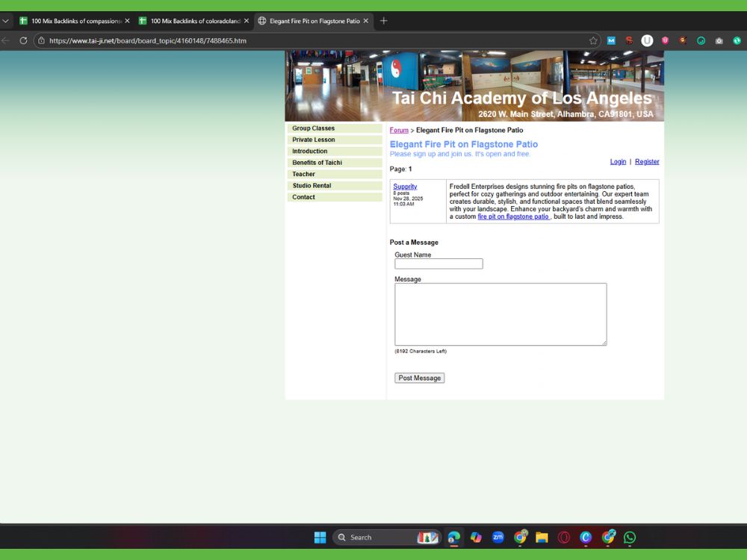
Task: Open the Supprity user profile link
Action: tap(405, 186)
